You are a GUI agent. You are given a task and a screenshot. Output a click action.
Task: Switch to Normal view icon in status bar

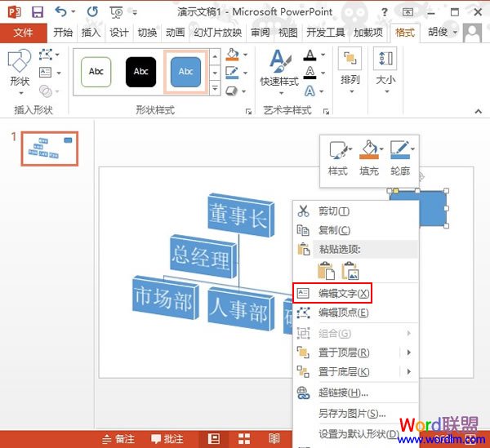pyautogui.click(x=214, y=439)
